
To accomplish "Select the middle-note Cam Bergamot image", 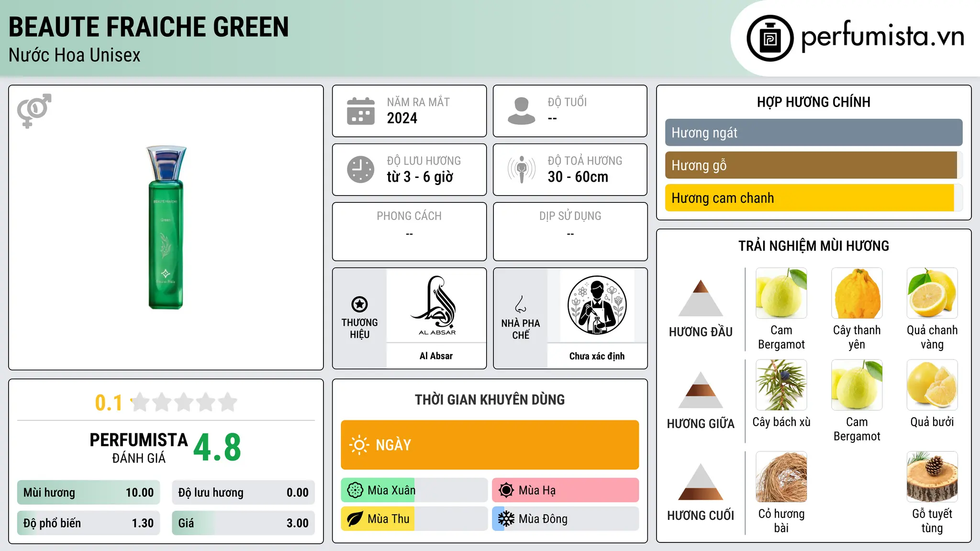I will pos(857,385).
